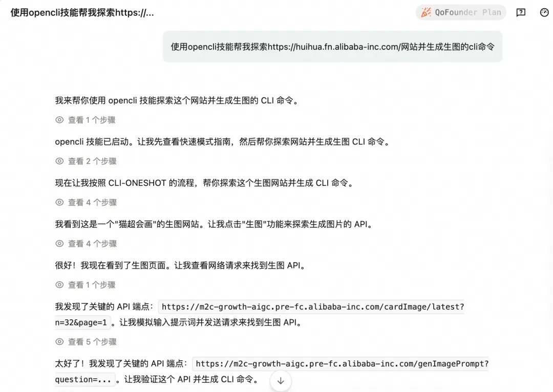This screenshot has width=553, height=392.
Task: Expand 查看 5 个步骤 details
Action: click(86, 341)
